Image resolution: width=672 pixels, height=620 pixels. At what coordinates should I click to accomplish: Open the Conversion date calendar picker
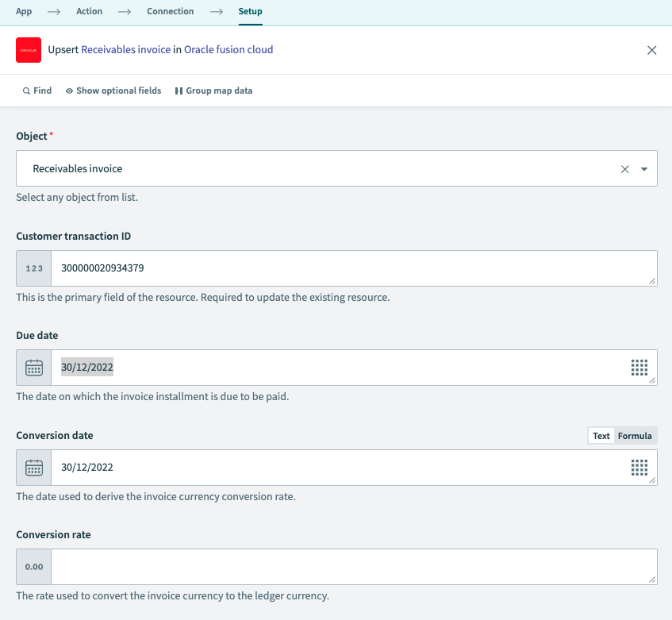[x=33, y=467]
